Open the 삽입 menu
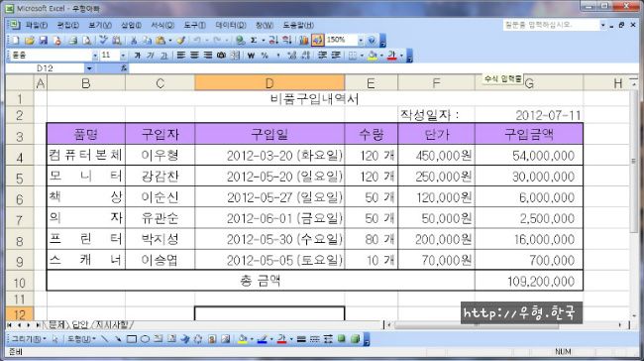This screenshot has width=644, height=361. [x=131, y=25]
